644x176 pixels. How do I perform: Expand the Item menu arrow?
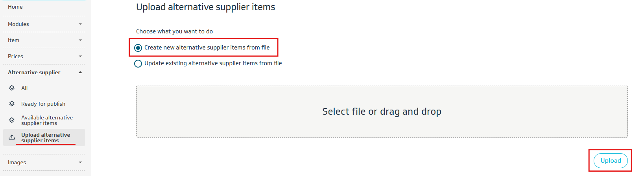coord(80,40)
